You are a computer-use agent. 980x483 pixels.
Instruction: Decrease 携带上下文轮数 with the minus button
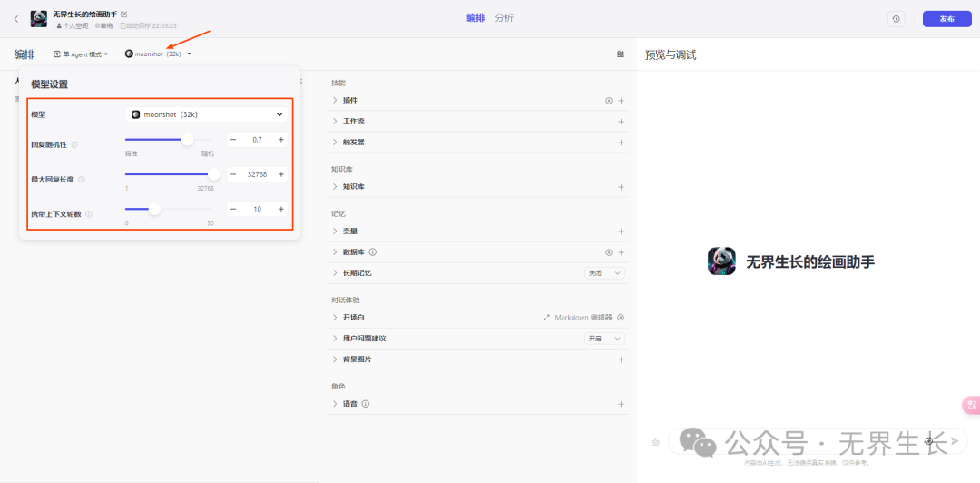[233, 209]
